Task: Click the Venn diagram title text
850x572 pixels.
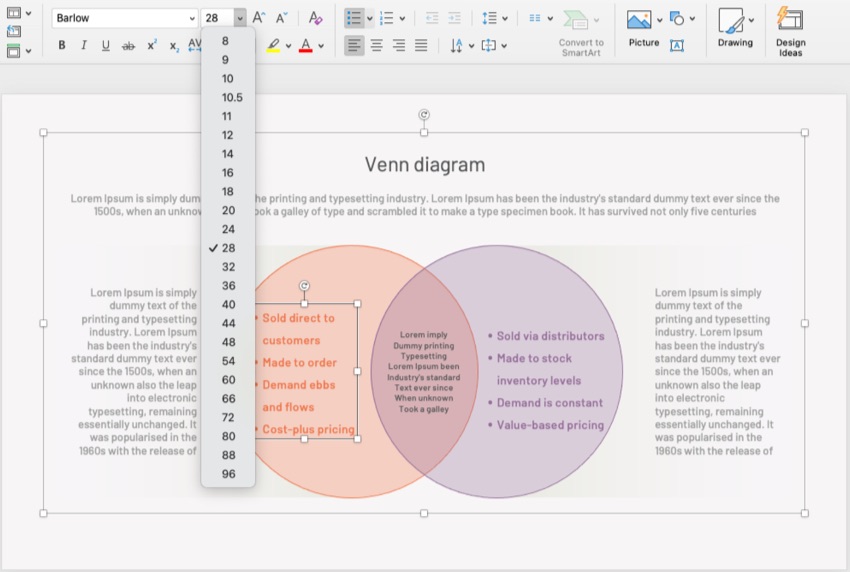Action: [x=424, y=165]
